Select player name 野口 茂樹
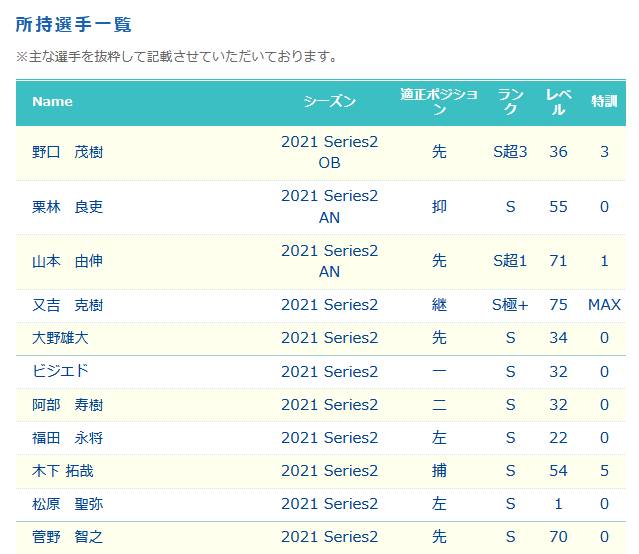Viewport: 639px width, 554px height. (x=68, y=152)
